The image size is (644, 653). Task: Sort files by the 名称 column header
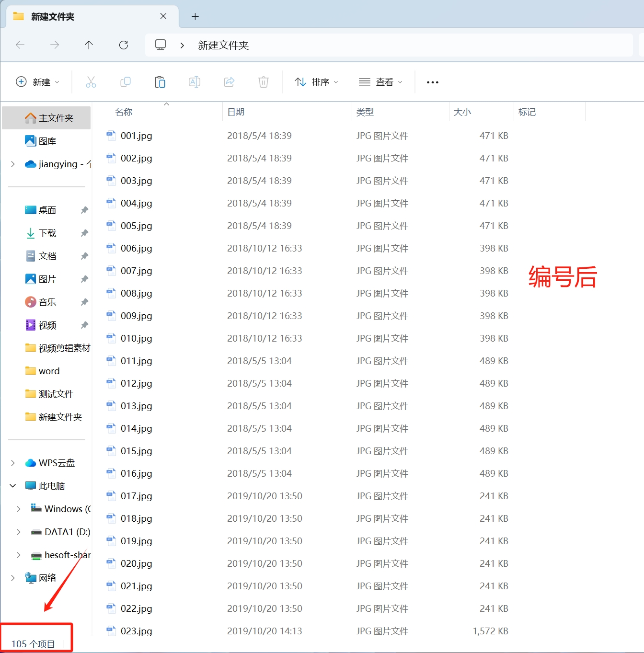[x=123, y=112]
